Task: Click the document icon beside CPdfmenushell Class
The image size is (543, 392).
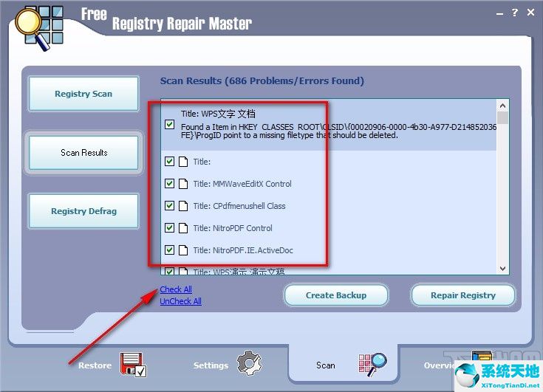Action: click(182, 206)
